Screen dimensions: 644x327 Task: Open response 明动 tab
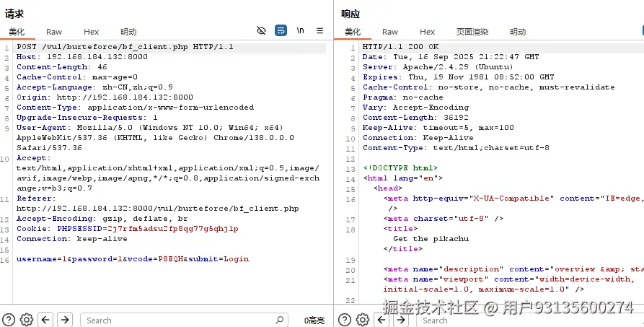point(518,32)
